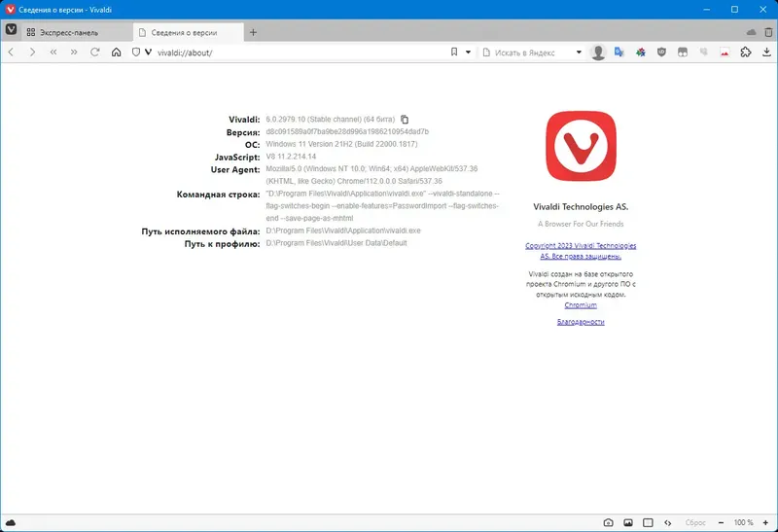The image size is (778, 532).
Task: Open a new tab with plus button
Action: 253,32
